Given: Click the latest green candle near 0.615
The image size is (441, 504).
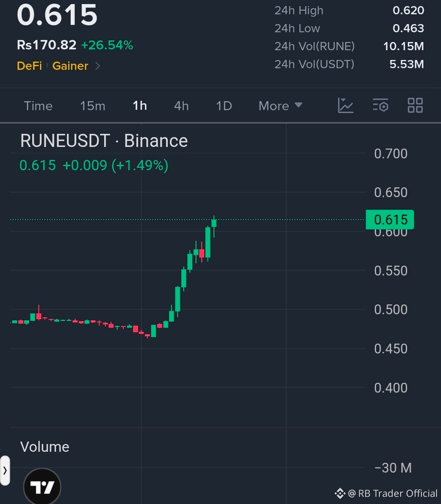Looking at the screenshot, I should click(214, 223).
